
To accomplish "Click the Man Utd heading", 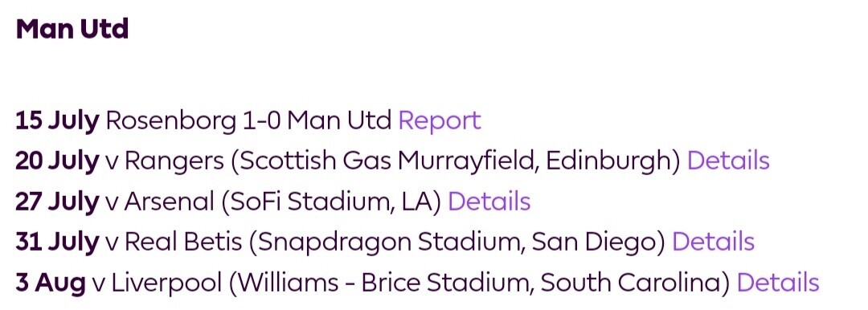I will tap(72, 29).
